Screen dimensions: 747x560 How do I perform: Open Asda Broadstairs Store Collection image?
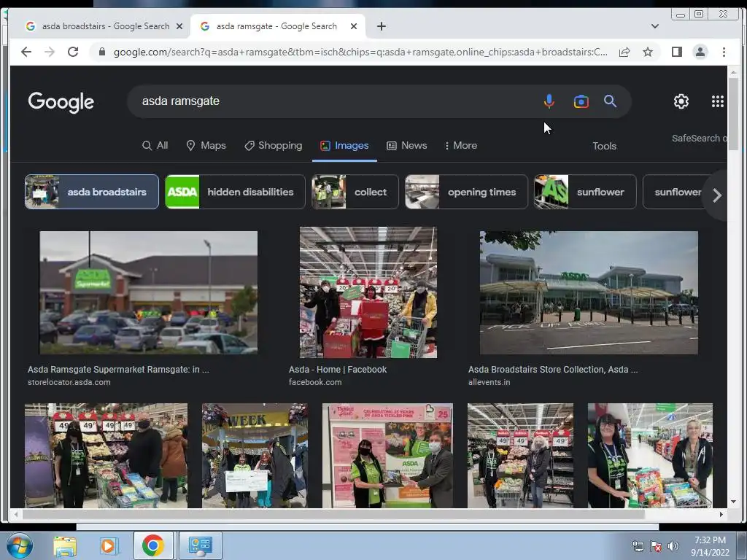click(589, 293)
